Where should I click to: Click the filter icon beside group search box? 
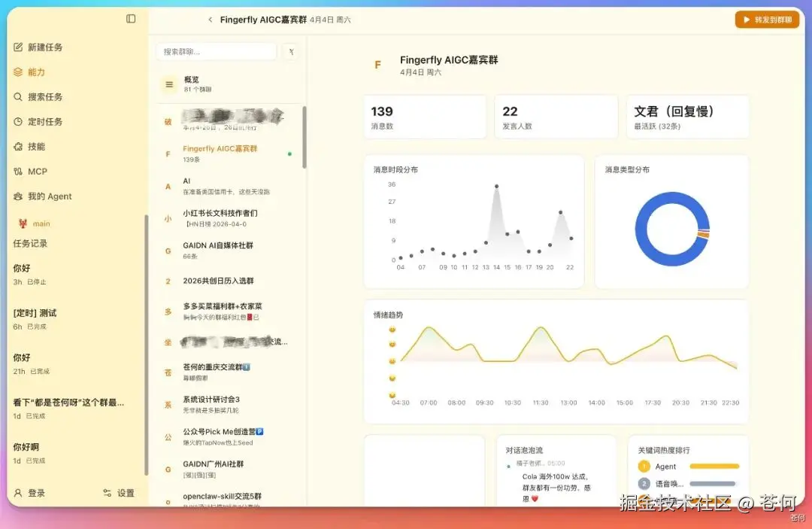pyautogui.click(x=291, y=51)
